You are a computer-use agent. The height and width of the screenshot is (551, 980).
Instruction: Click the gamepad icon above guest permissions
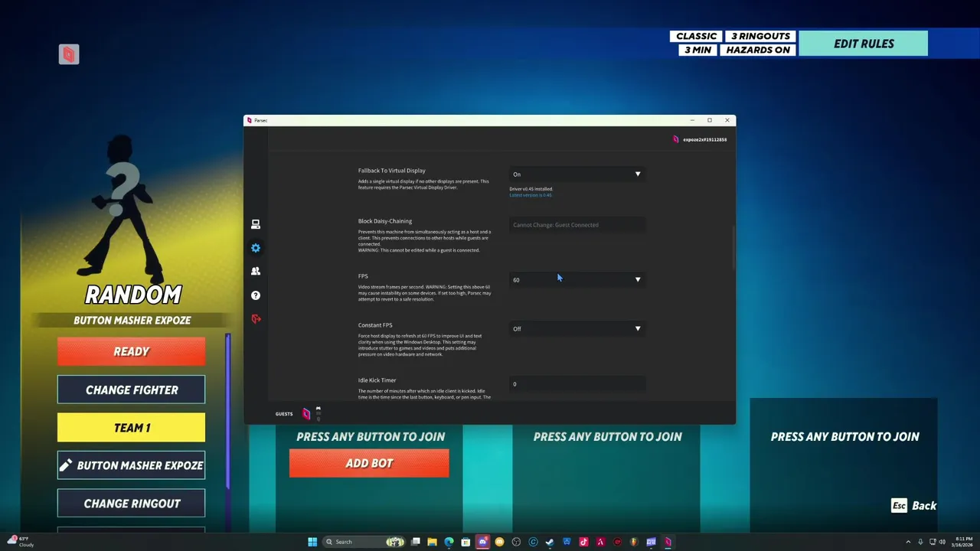tap(318, 409)
